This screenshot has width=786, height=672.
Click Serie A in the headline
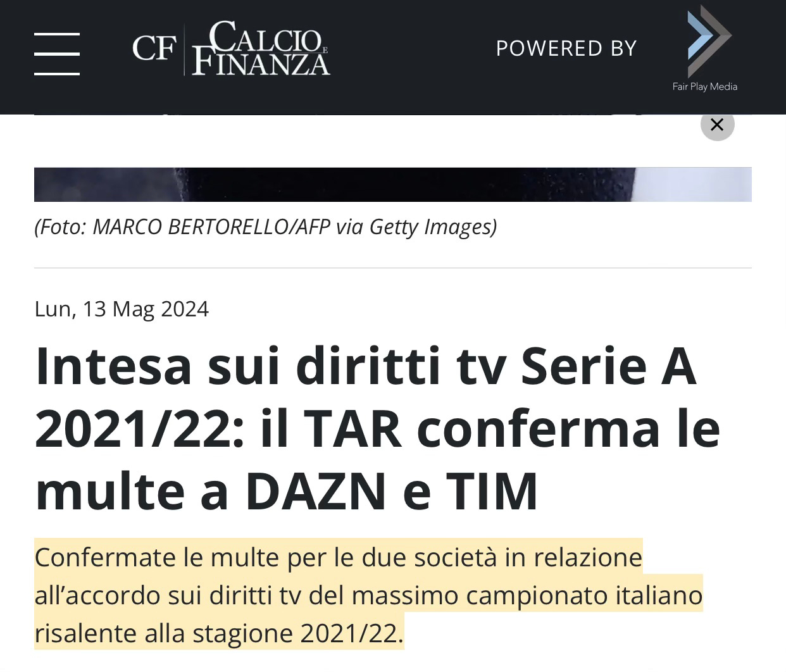609,367
